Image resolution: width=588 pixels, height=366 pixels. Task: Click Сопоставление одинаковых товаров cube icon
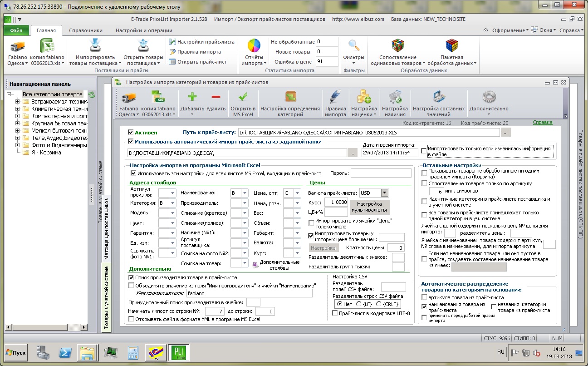tap(398, 46)
